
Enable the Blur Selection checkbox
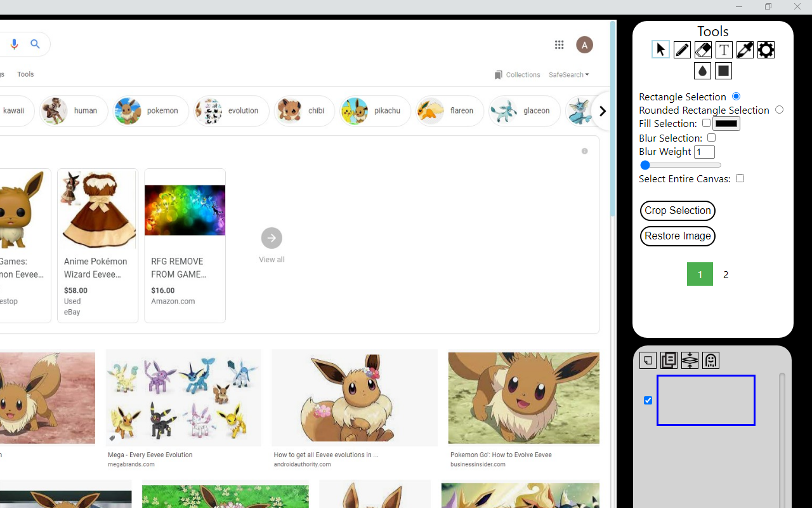click(711, 137)
